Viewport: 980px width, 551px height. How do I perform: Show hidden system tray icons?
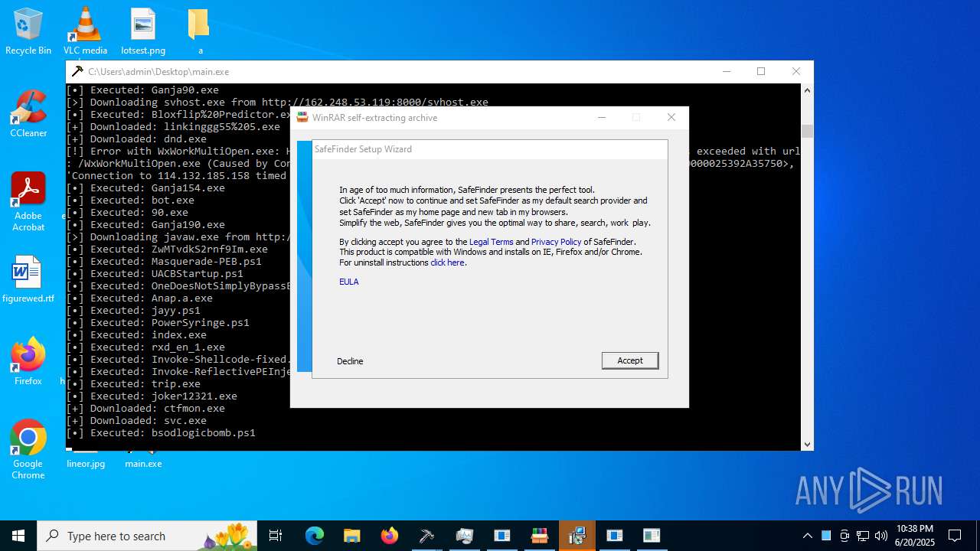(807, 536)
